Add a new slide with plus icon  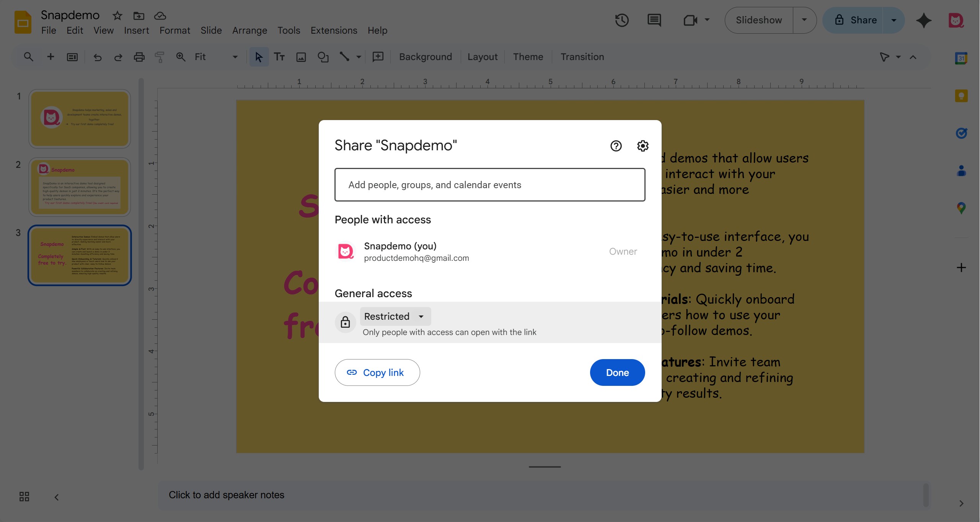[x=50, y=57]
